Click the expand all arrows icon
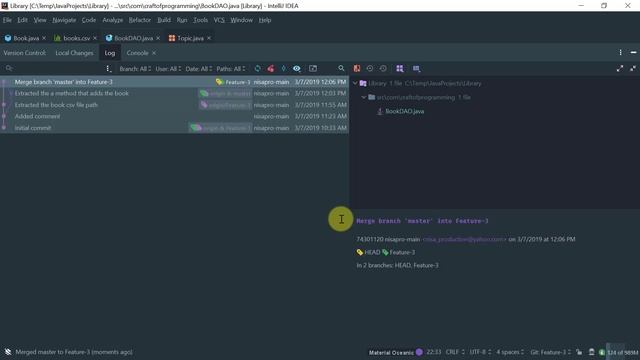This screenshot has width=640, height=360. pyautogui.click(x=620, y=69)
